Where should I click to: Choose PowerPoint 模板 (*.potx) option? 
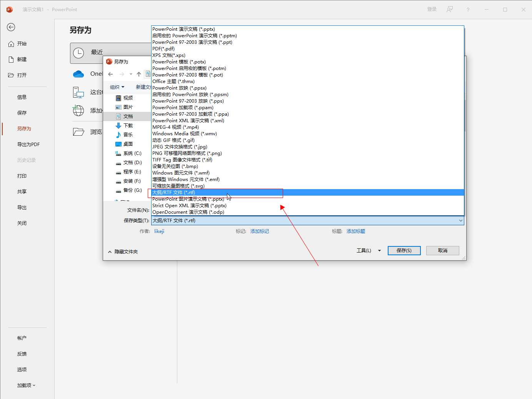click(x=308, y=62)
